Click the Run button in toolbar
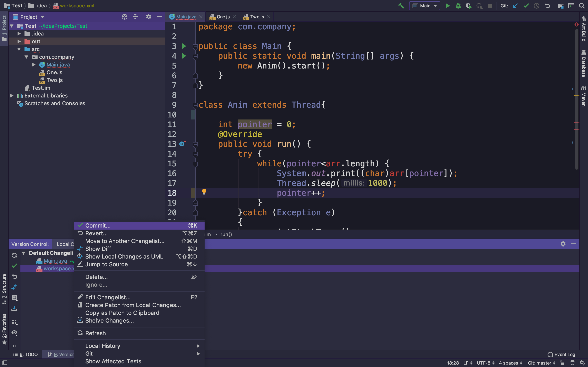The image size is (588, 367). click(447, 6)
